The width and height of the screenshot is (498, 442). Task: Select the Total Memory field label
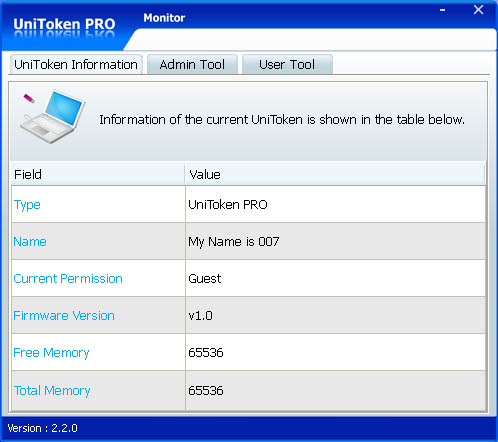point(52,390)
